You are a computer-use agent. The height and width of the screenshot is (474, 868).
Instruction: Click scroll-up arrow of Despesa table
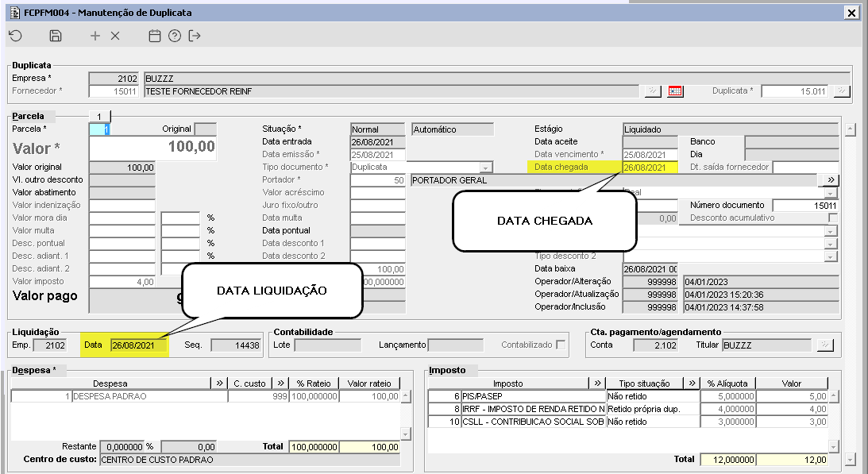tap(405, 396)
